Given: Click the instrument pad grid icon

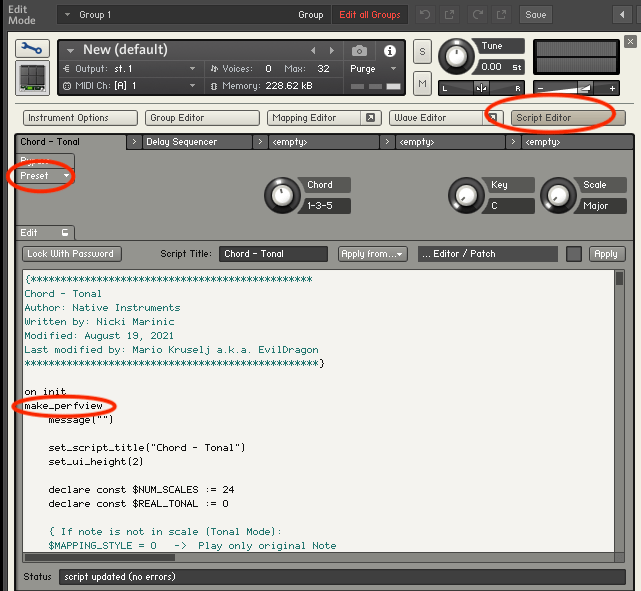Looking at the screenshot, I should pyautogui.click(x=32, y=78).
